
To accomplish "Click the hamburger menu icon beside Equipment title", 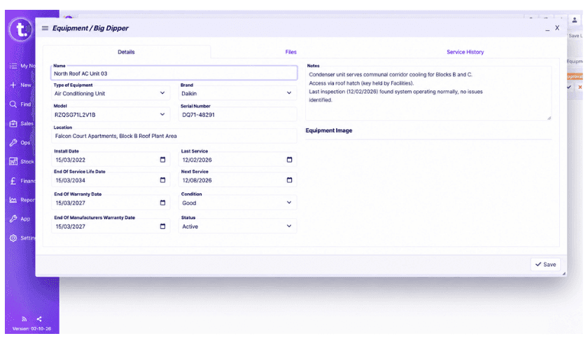I will point(45,28).
